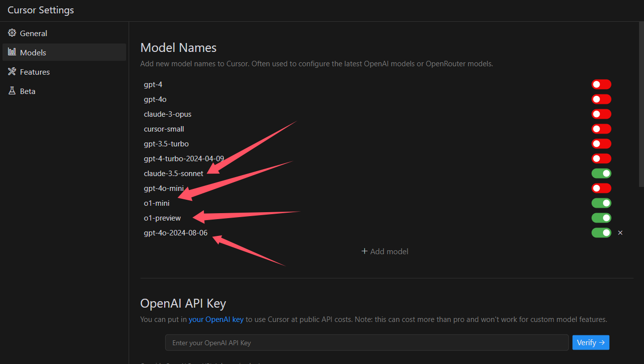Enable the gpt-4o model toggle
644x364 pixels.
(x=601, y=99)
